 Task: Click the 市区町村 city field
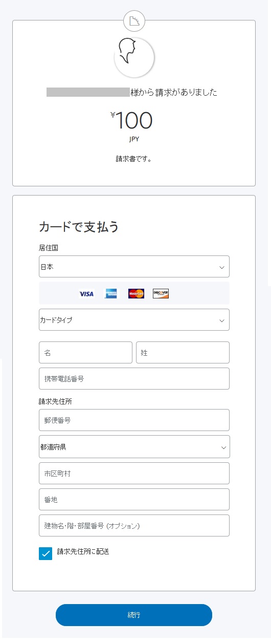tap(134, 474)
